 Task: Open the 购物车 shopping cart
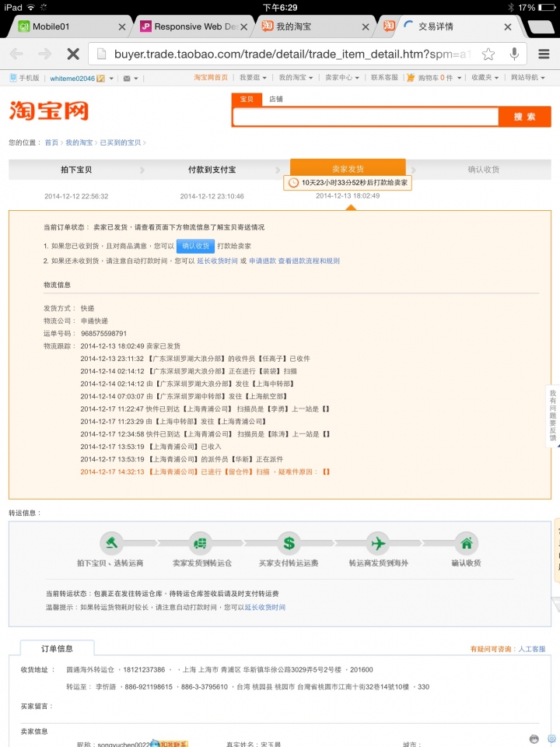click(x=433, y=77)
